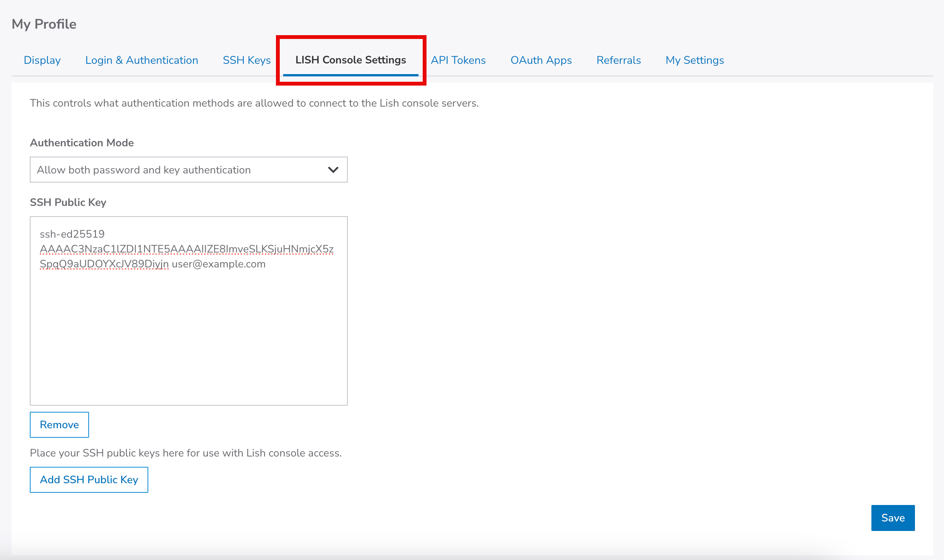
Task: Switch to the Referrals tab
Action: [618, 60]
